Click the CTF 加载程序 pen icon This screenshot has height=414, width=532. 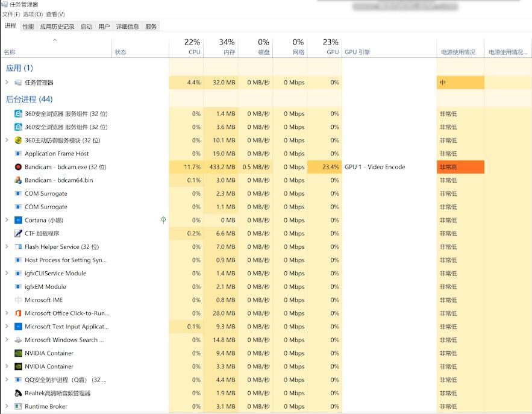pyautogui.click(x=18, y=233)
